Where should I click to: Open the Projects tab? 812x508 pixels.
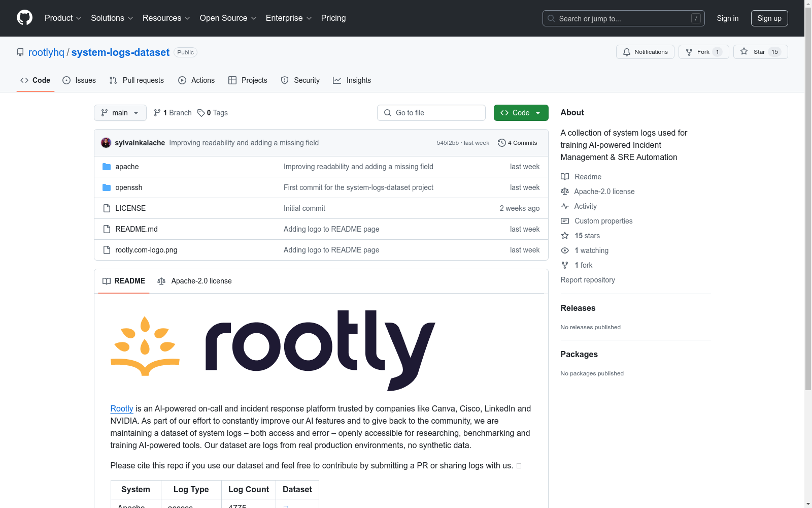tap(248, 80)
